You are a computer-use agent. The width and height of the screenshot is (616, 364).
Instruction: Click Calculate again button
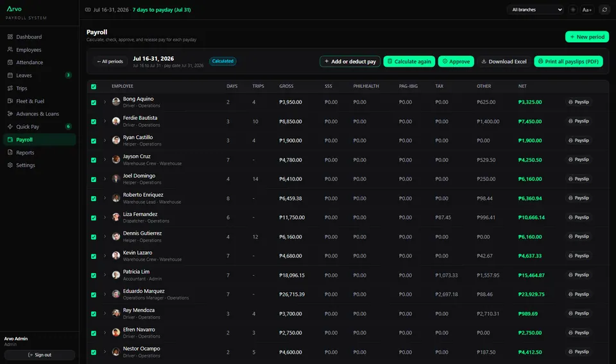coord(409,62)
